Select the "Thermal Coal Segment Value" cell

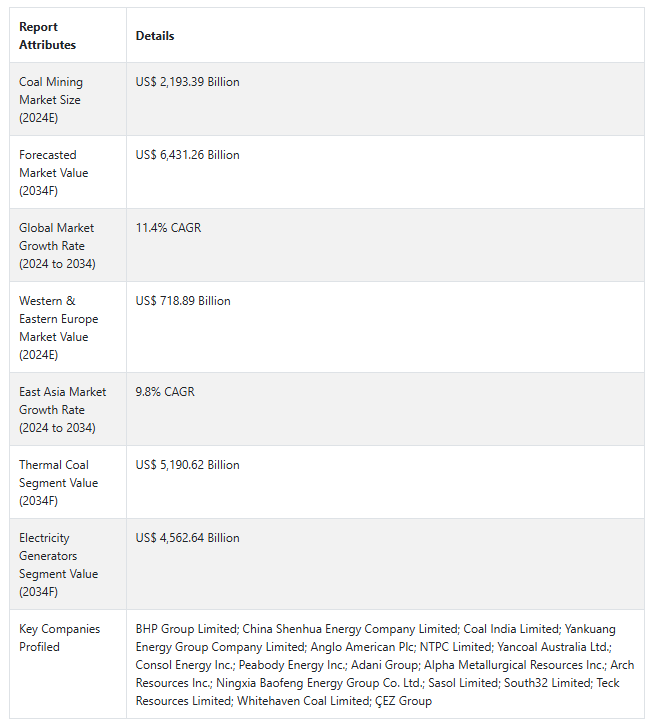click(54, 483)
